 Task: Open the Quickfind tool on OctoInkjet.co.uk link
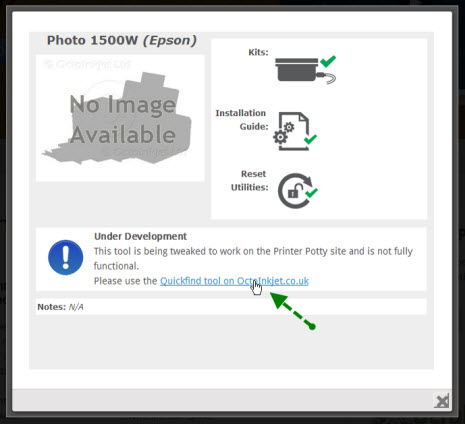pos(234,281)
